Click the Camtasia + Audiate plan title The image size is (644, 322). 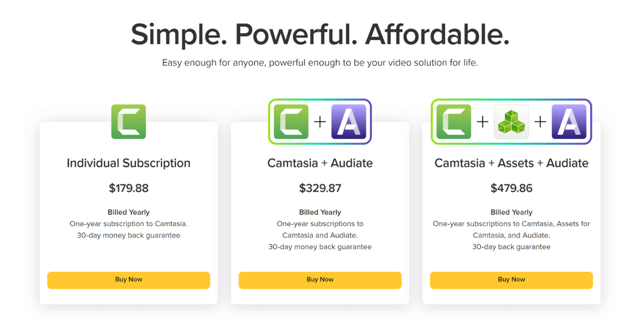[x=320, y=163]
